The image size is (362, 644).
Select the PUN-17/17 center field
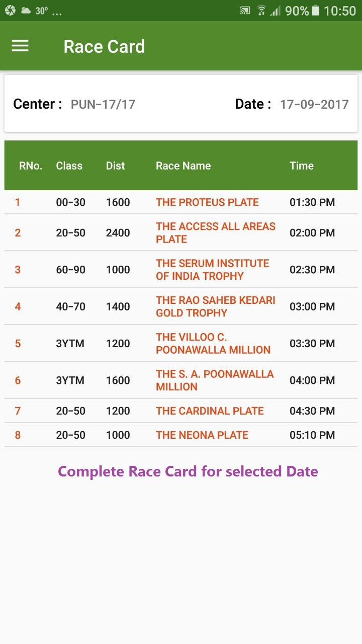pos(103,104)
